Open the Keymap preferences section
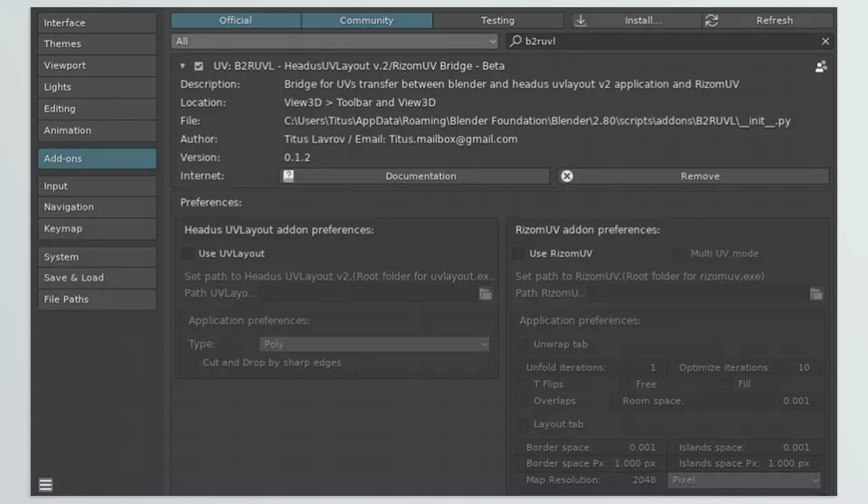This screenshot has height=504, width=868. [98, 229]
